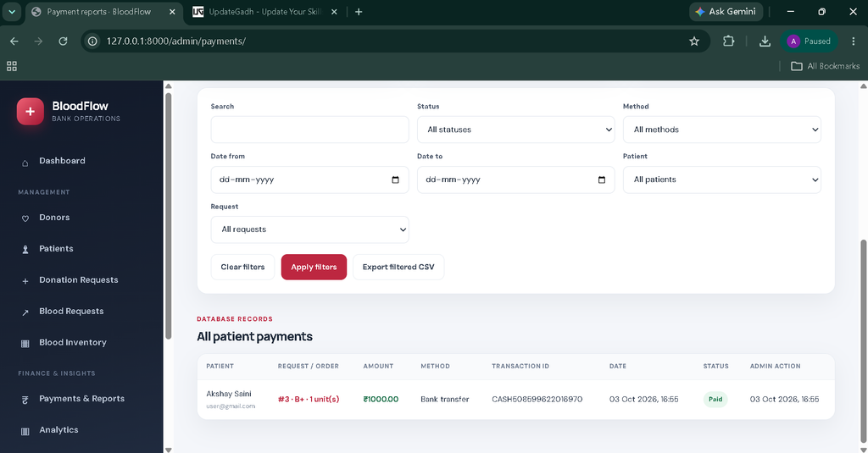This screenshot has height=453, width=868.
Task: Click the email user@gmail.com
Action: [231, 406]
